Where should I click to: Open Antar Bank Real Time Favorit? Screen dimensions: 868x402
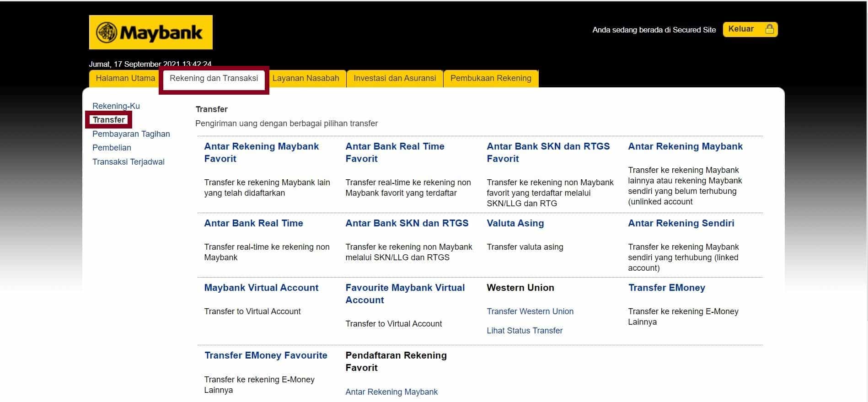(x=395, y=152)
